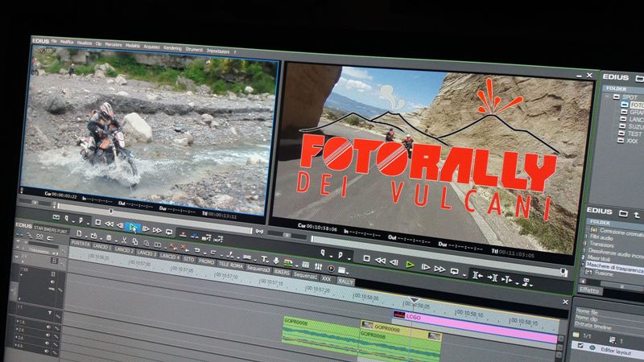
Task: Click the Undo arrow in timeline toolbar
Action: coord(196,250)
